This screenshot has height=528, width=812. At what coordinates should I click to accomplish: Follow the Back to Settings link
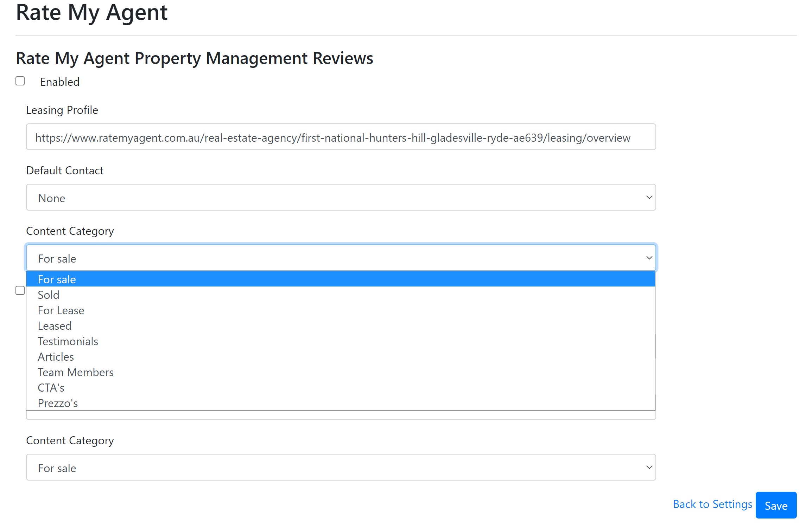[x=712, y=504]
